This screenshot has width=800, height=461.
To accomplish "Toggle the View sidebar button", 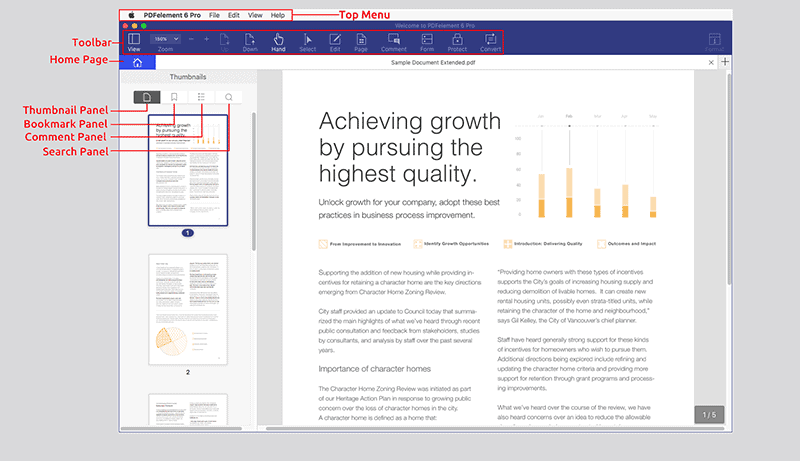I will pyautogui.click(x=134, y=42).
